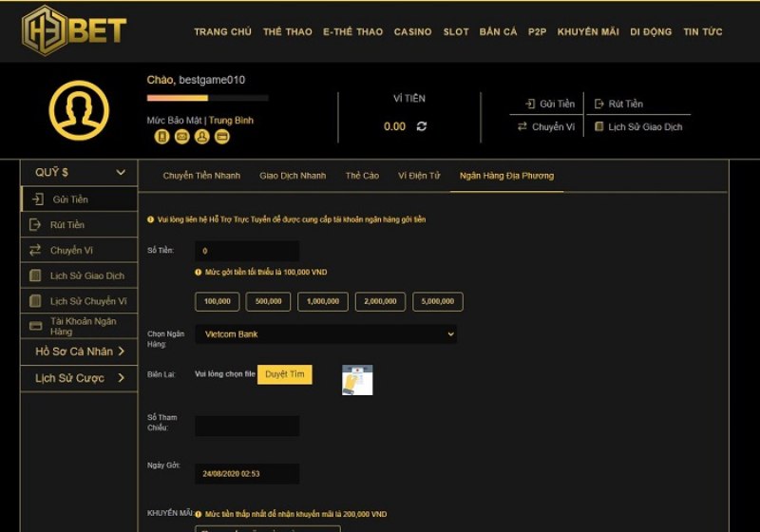Switch to the Giao Dịch Nhanh tab
The height and width of the screenshot is (532, 760).
tap(293, 176)
